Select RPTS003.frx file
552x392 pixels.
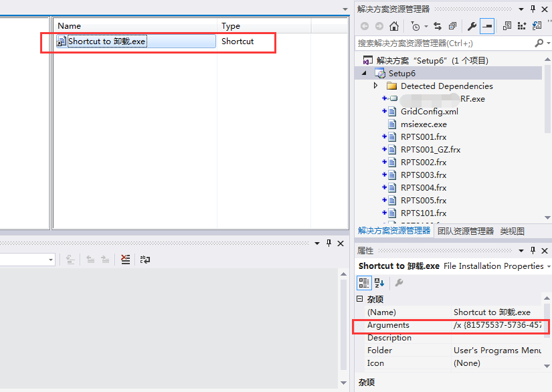click(424, 175)
